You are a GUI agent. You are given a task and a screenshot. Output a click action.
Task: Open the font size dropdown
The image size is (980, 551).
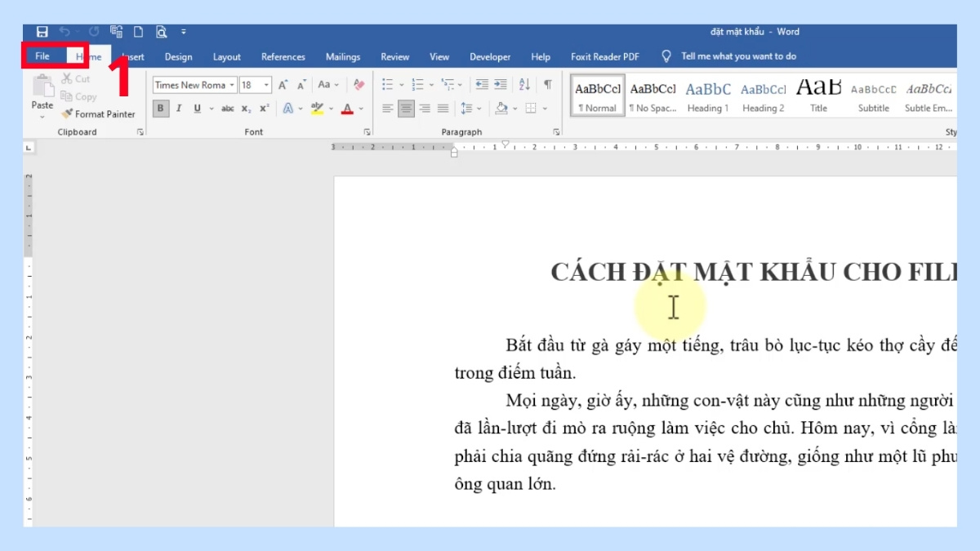click(266, 84)
